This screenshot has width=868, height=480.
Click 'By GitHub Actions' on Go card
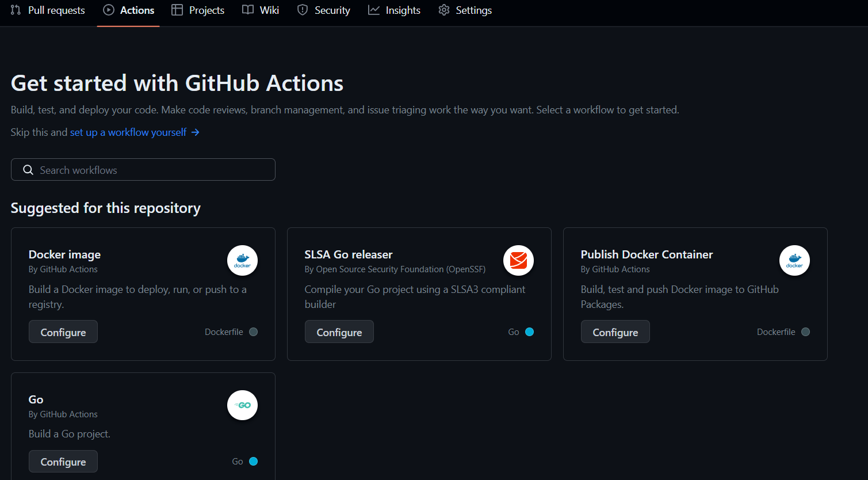(63, 414)
